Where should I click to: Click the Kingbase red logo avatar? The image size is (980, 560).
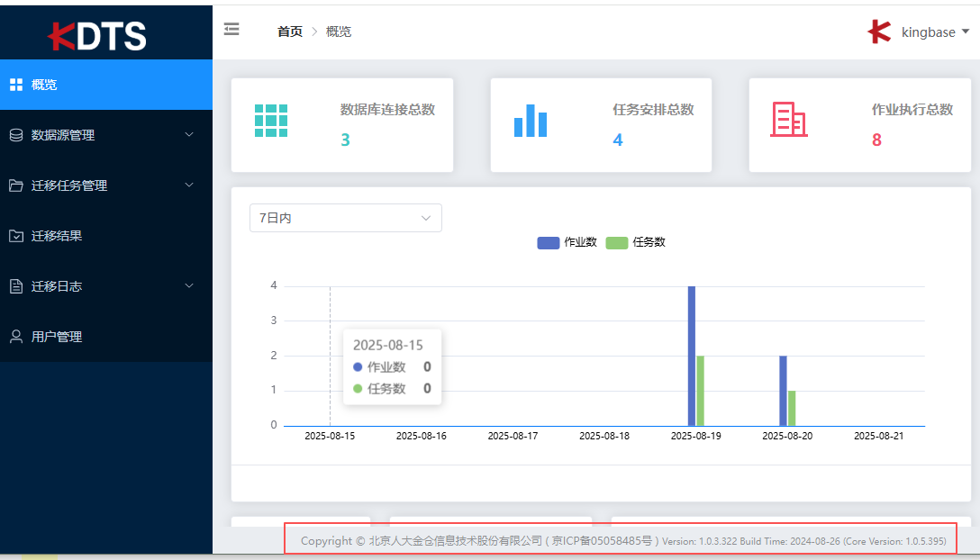coord(879,32)
